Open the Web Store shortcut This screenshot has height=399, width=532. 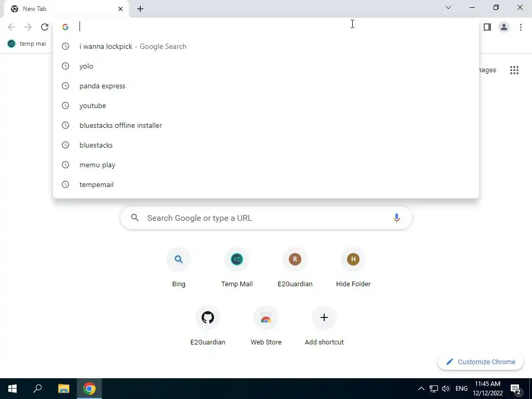(266, 326)
